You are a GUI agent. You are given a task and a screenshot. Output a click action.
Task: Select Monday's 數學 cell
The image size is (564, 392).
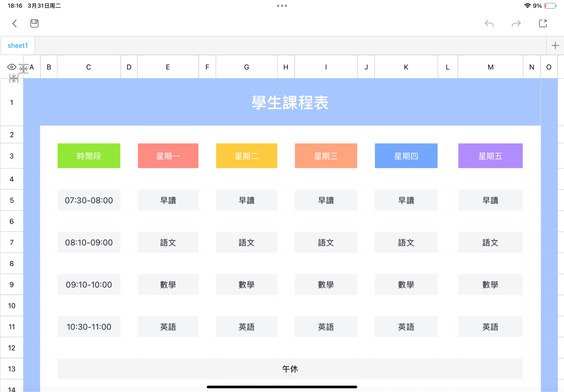(168, 284)
